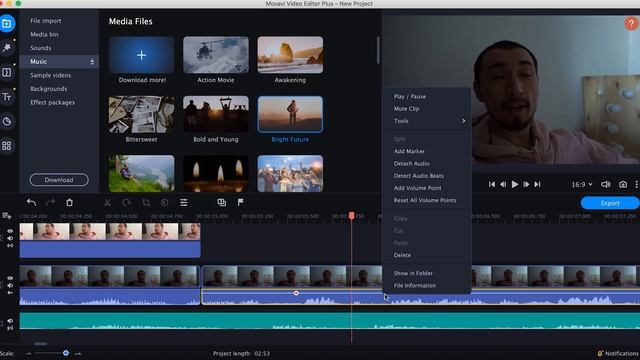Open the 16:9 aspect ratio dropdown
Screen dimensions: 640x360
pyautogui.click(x=582, y=184)
